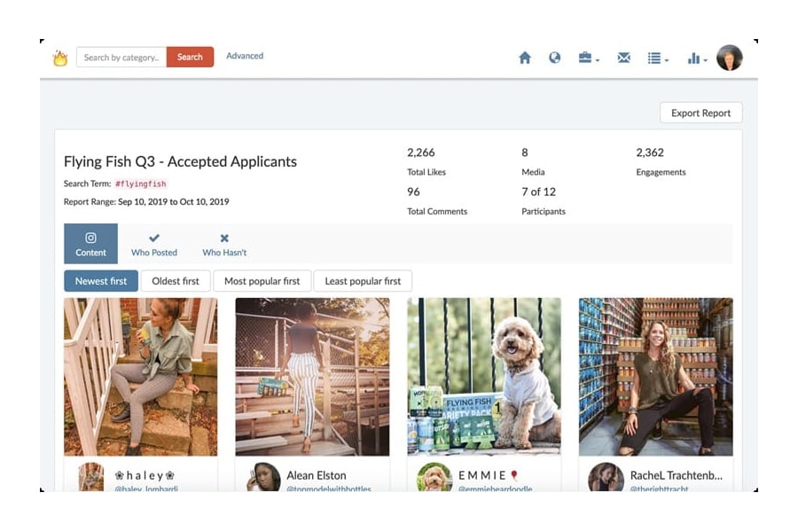798x532 pixels.
Task: Open EMMIE's dog photo post
Action: pos(484,377)
